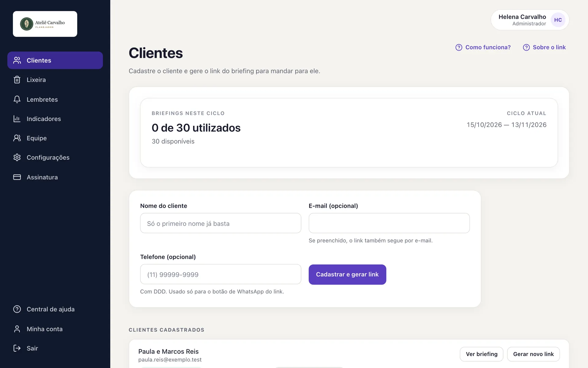This screenshot has height=368, width=588.
Task: Click the Ateliê Carvalho logo
Action: click(45, 24)
